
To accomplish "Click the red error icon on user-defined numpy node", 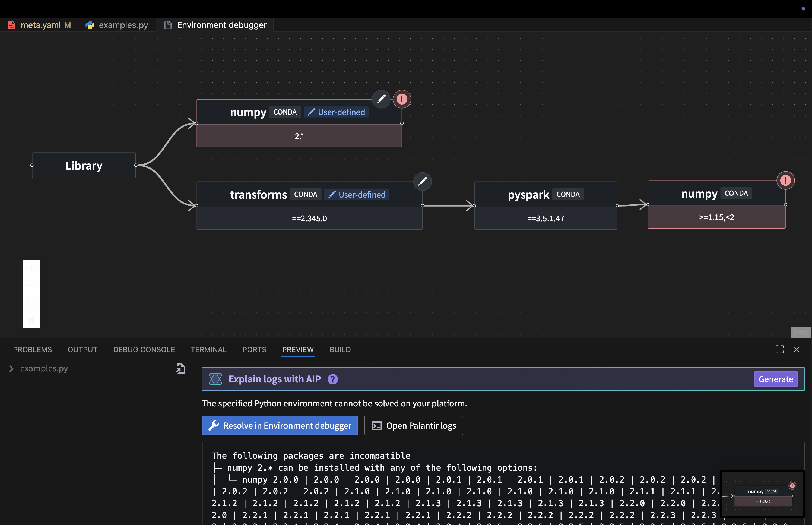I will 402,99.
